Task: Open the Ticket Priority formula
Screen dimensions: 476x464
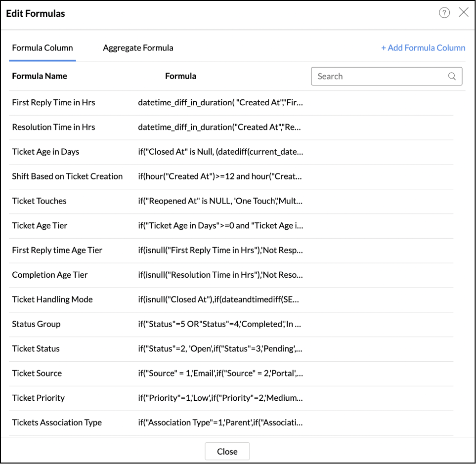Action: click(x=38, y=398)
